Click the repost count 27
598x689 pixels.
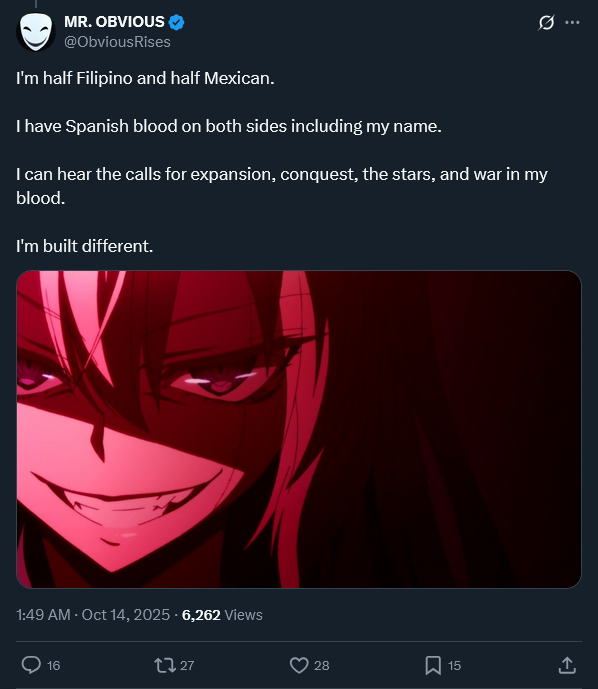[187, 665]
